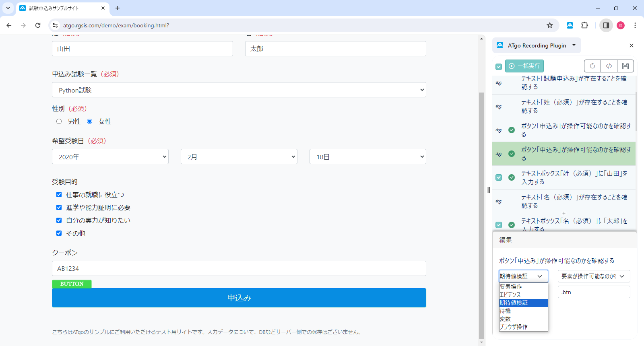Open the Chrome three-dot menu
The height and width of the screenshot is (346, 644).
pyautogui.click(x=635, y=25)
